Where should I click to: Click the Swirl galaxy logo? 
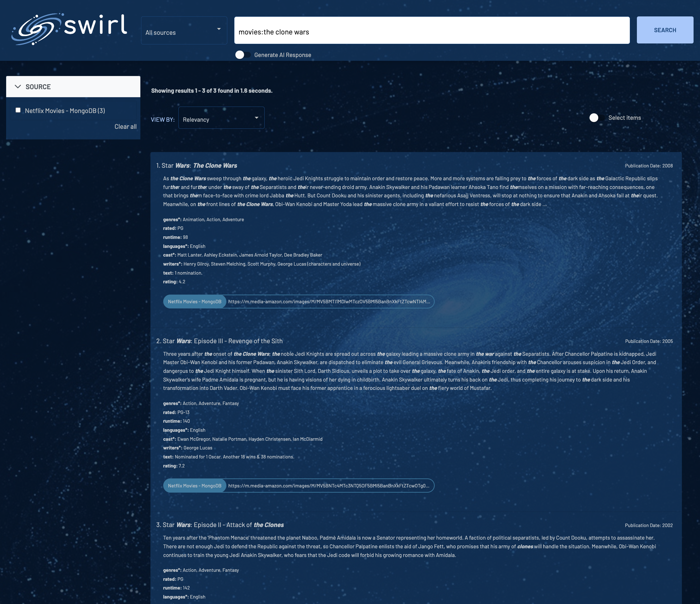(x=37, y=29)
